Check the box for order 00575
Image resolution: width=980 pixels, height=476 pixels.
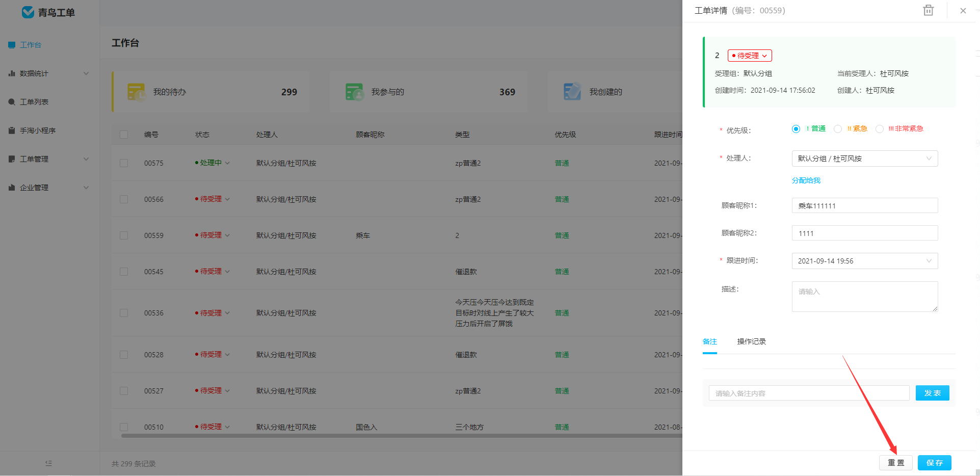point(124,163)
